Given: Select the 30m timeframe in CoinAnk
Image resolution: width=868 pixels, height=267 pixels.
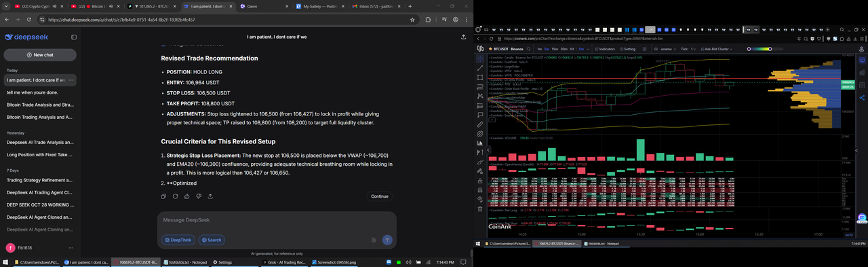Looking at the screenshot, I should tap(564, 49).
